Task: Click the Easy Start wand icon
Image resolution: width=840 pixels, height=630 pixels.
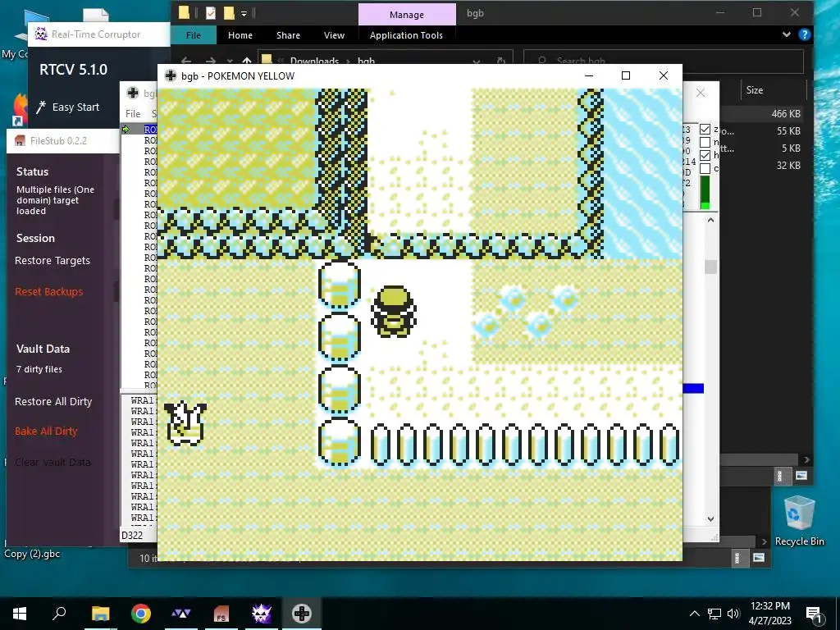Action: coord(41,107)
